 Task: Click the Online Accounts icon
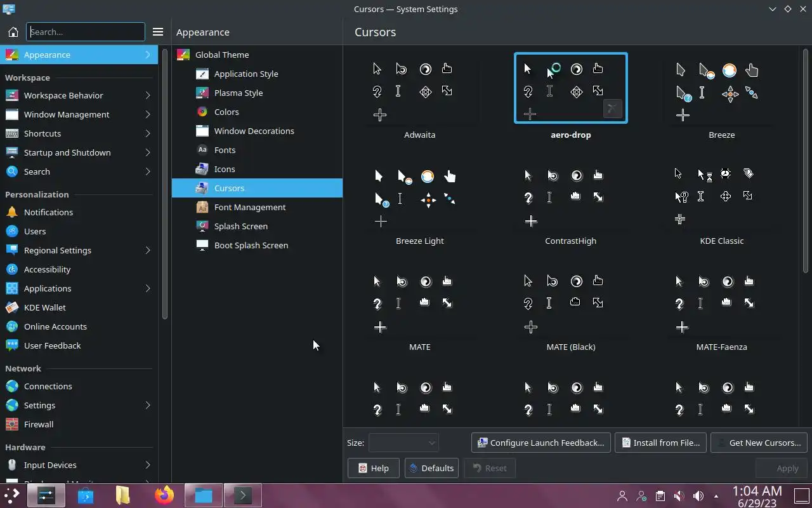coord(12,326)
